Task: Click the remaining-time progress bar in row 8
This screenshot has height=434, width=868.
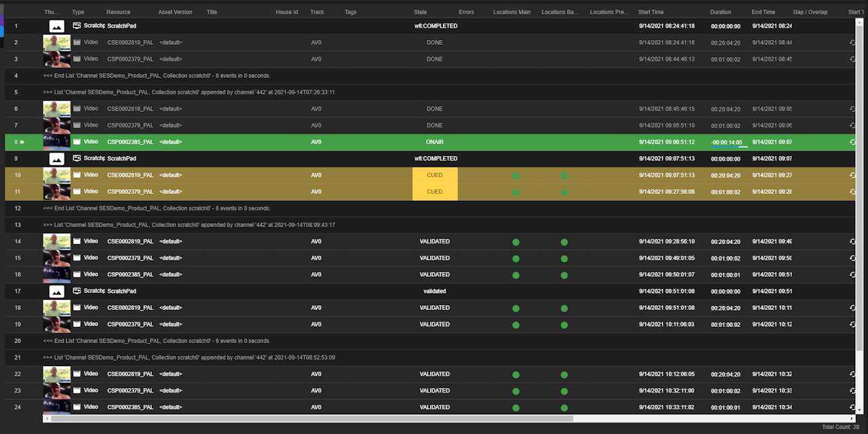Action: pos(729,146)
